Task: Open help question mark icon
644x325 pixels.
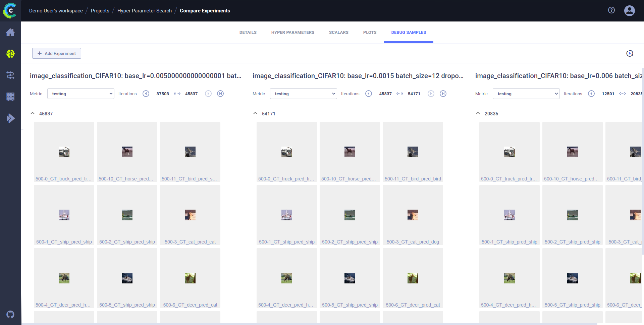Action: 611,10
